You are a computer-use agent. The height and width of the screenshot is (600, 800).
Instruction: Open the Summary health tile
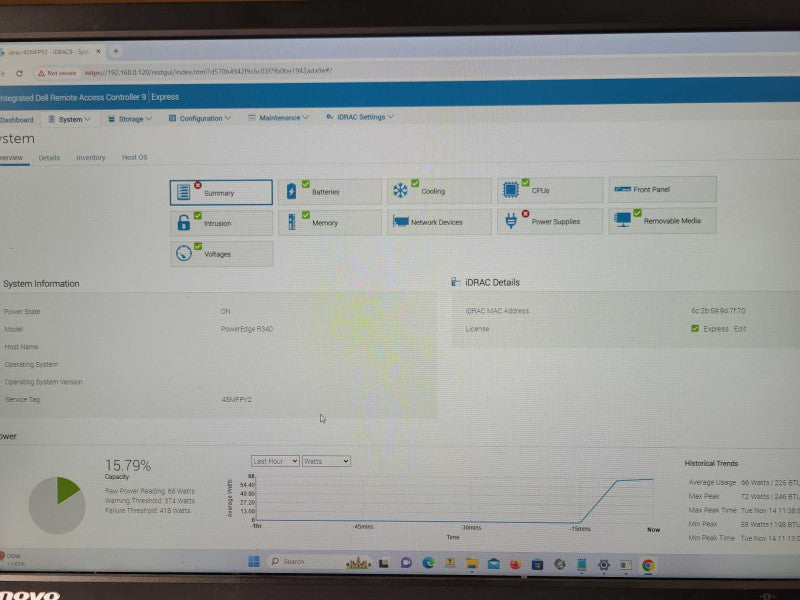point(221,192)
